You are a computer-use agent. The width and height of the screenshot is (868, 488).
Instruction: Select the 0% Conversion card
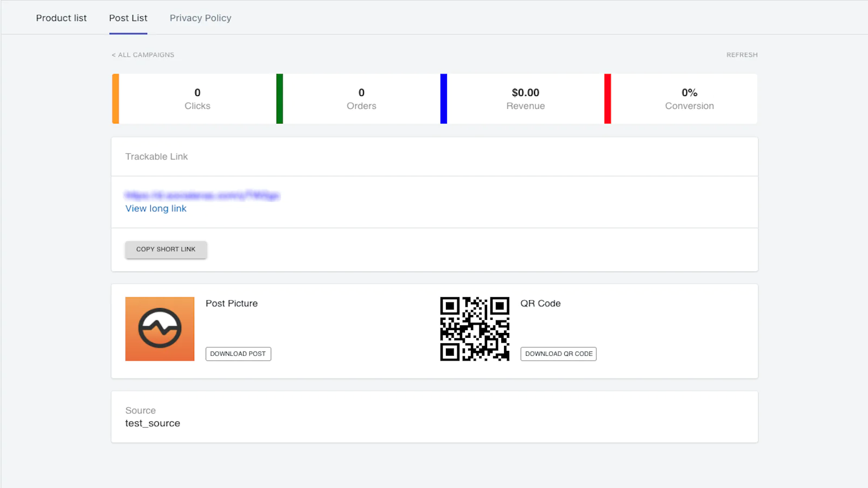tap(689, 99)
